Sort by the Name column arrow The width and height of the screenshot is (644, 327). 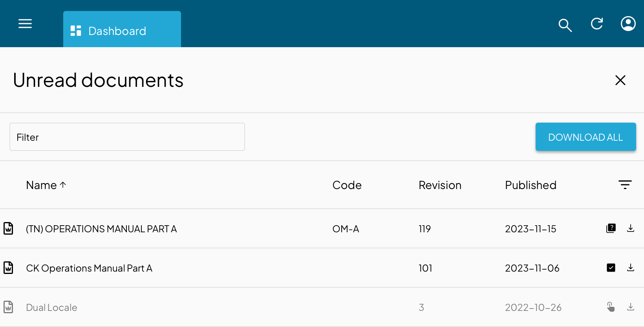pos(63,184)
